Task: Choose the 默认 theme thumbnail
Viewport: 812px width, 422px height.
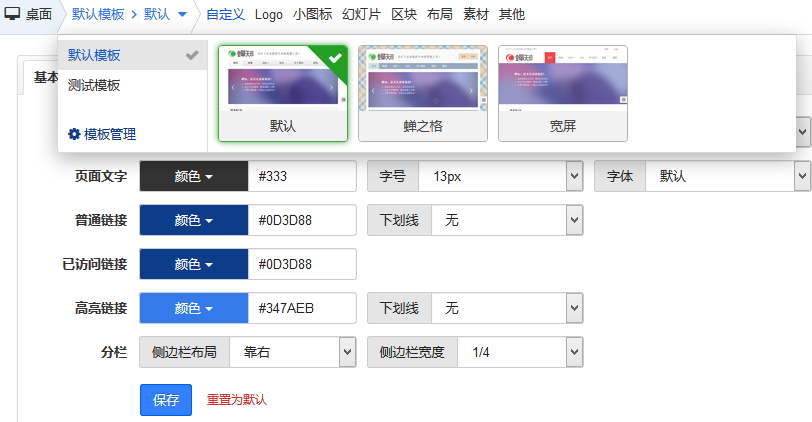Action: (283, 93)
